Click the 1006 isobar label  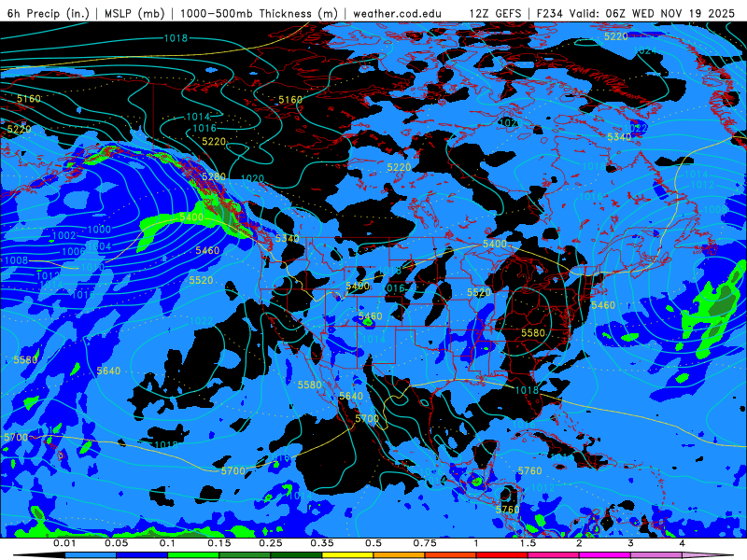pyautogui.click(x=74, y=251)
